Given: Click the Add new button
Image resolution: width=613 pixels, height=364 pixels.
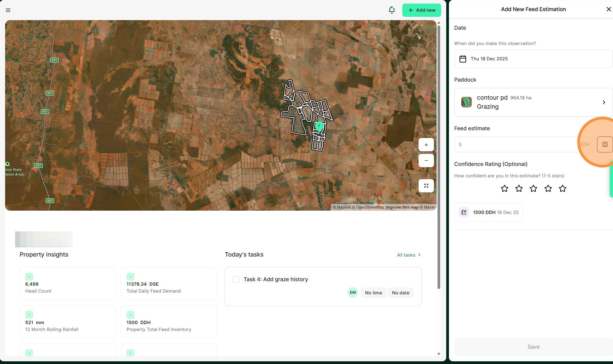Looking at the screenshot, I should pos(422,10).
